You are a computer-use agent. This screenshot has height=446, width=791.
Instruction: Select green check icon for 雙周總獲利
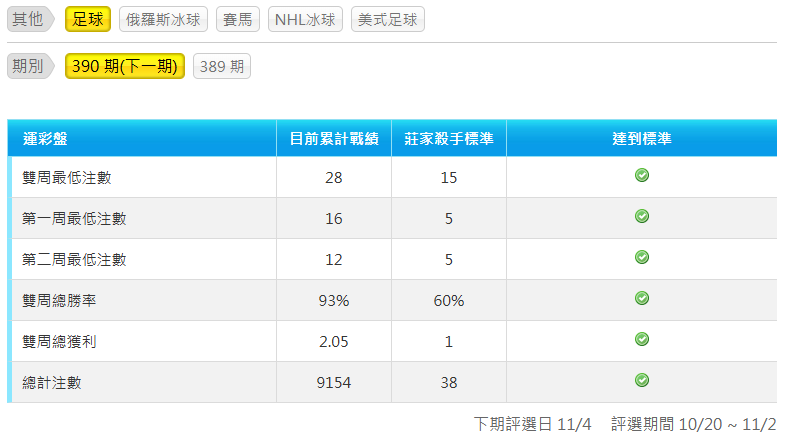tap(642, 339)
